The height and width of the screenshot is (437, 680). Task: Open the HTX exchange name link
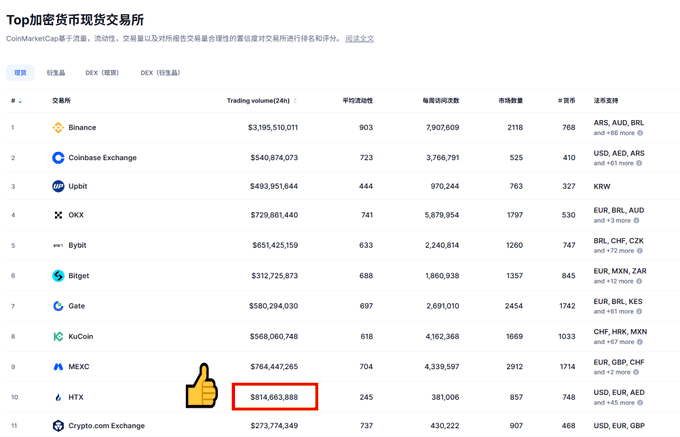pyautogui.click(x=75, y=397)
